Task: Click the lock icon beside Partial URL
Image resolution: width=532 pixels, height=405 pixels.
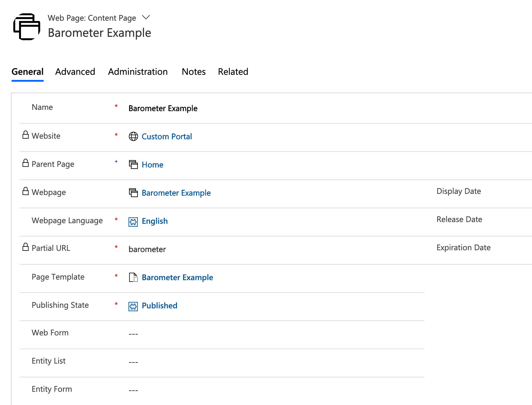Action: click(x=26, y=247)
